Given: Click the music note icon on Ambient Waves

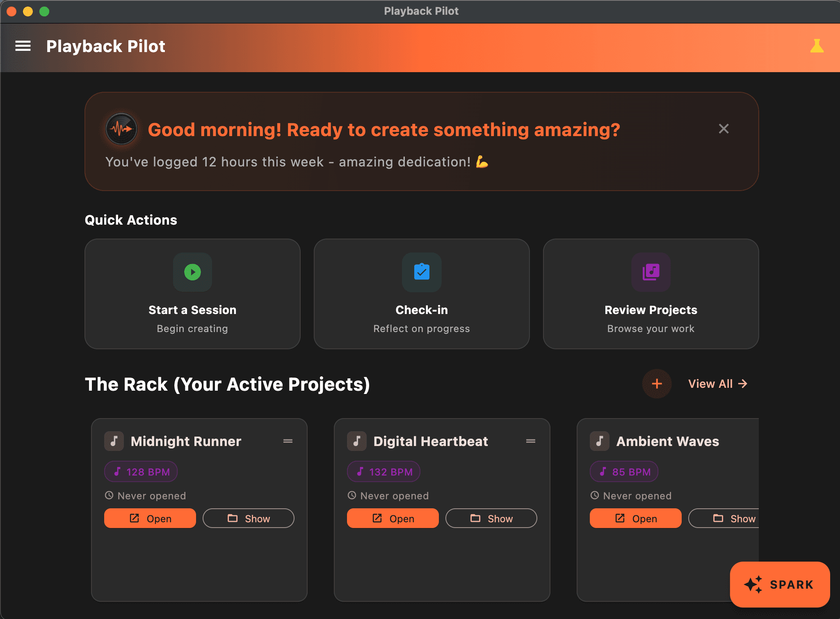Looking at the screenshot, I should pos(600,441).
